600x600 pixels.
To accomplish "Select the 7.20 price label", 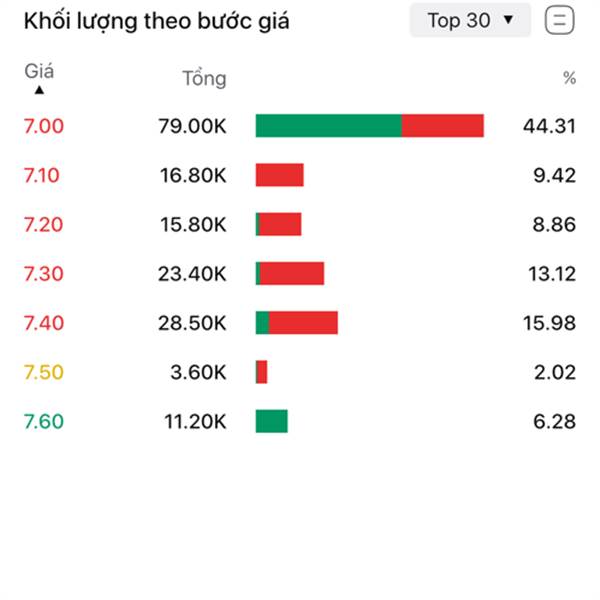I will coord(43,225).
